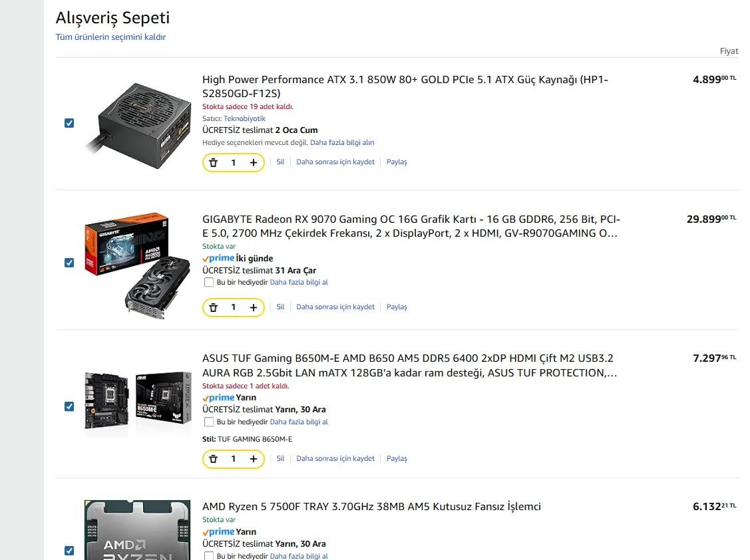This screenshot has height=560, width=750.
Task: Increase quantity of GIGABYTE Radeon graphics card
Action: tap(254, 307)
